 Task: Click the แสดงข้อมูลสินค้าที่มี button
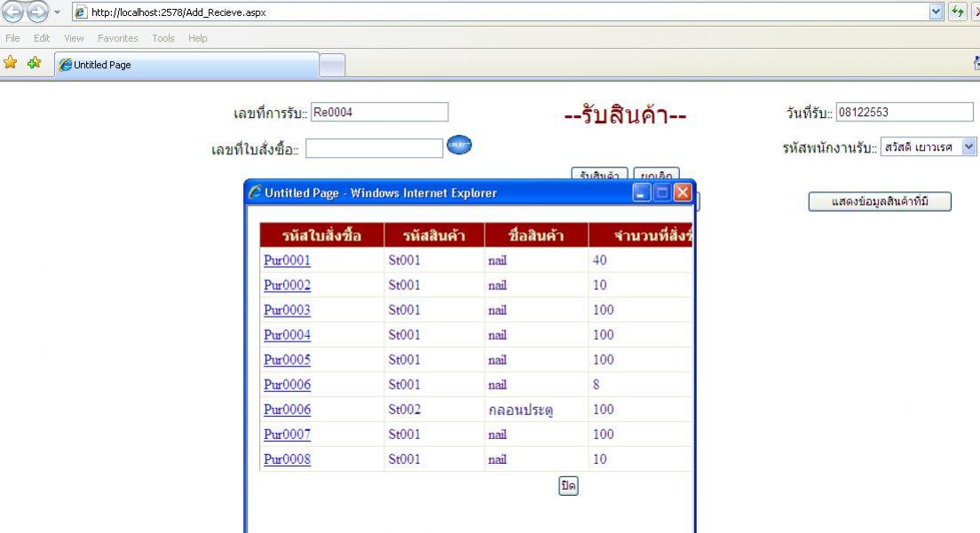tap(880, 201)
